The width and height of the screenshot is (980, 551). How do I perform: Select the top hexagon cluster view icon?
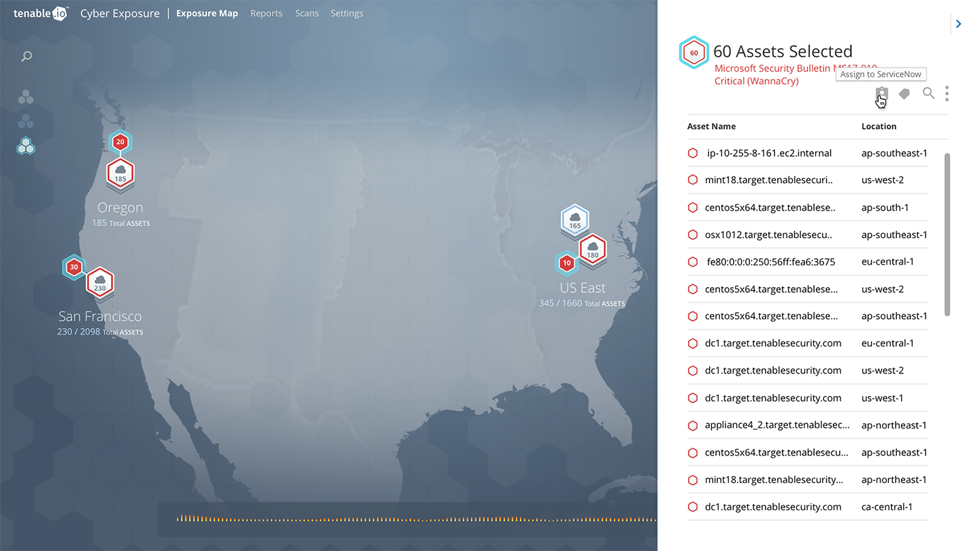26,97
